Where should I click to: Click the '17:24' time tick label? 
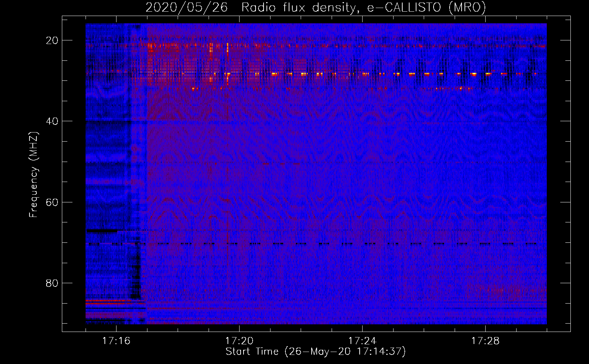(x=362, y=341)
